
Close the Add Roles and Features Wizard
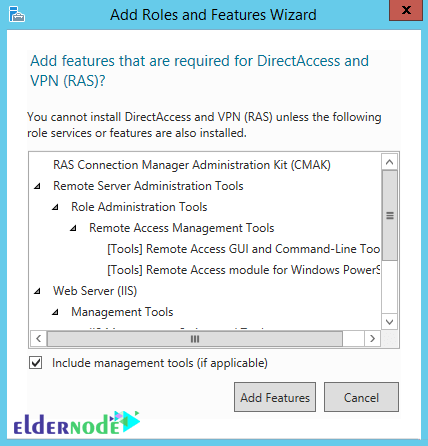406,10
